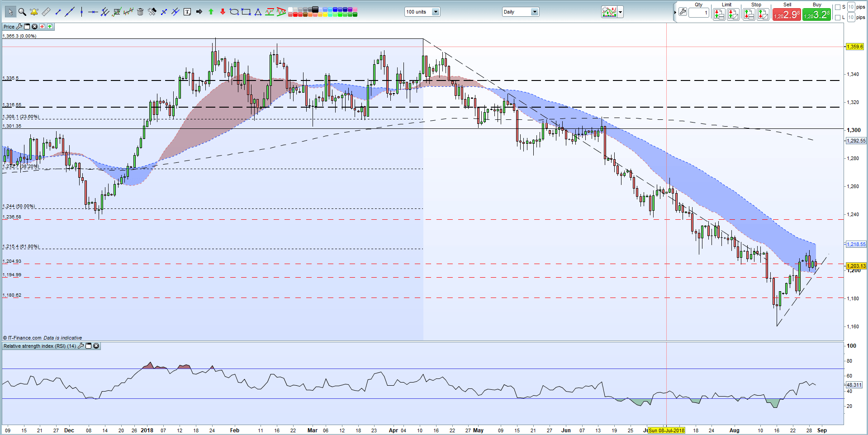Click first Stop order button
Image resolution: width=868 pixels, height=435 pixels.
[749, 14]
